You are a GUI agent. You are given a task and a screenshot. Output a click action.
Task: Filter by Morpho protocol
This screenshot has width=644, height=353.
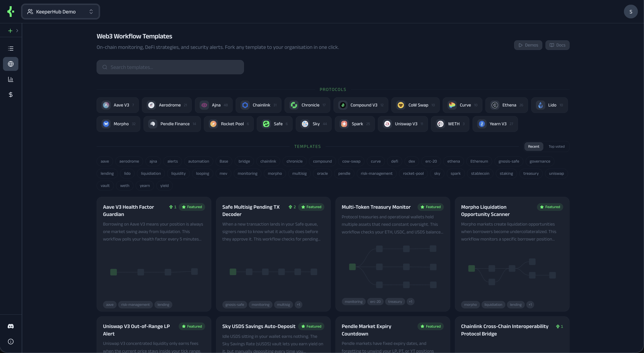(118, 124)
